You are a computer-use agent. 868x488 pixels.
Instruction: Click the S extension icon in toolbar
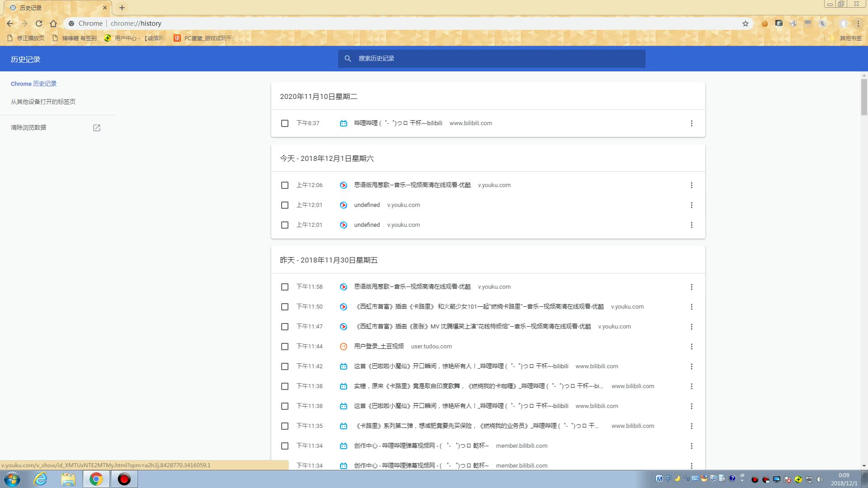822,23
